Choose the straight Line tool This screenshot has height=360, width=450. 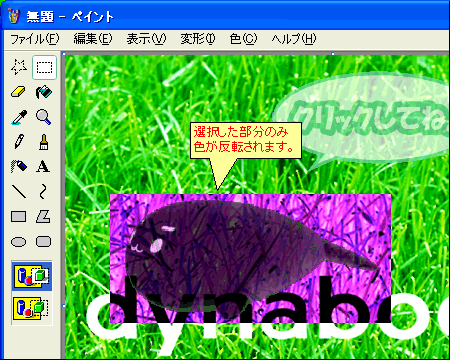[19, 191]
